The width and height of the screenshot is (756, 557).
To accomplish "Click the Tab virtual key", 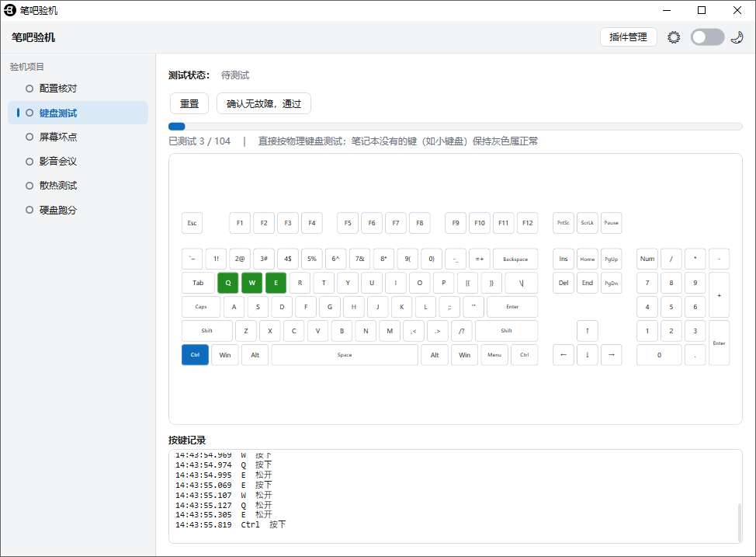I will 198,283.
